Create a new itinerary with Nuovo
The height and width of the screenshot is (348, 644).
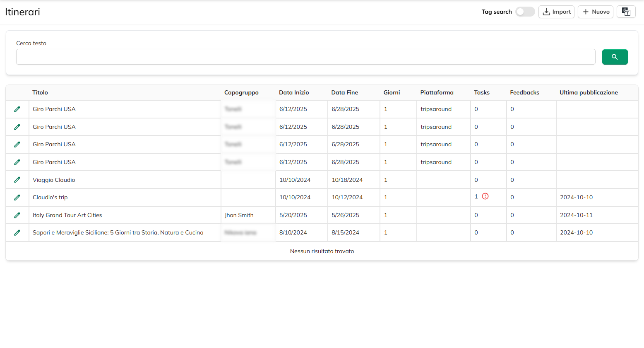coord(595,12)
